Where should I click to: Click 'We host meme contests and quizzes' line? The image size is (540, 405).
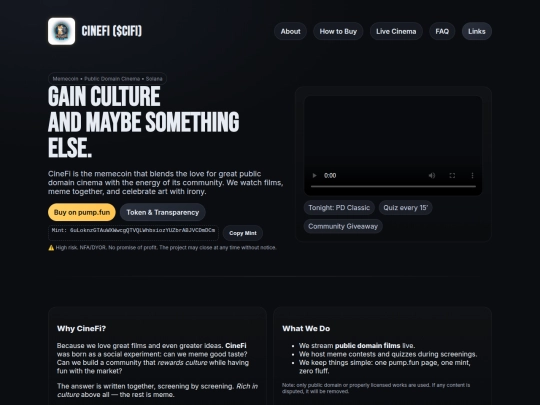388,354
